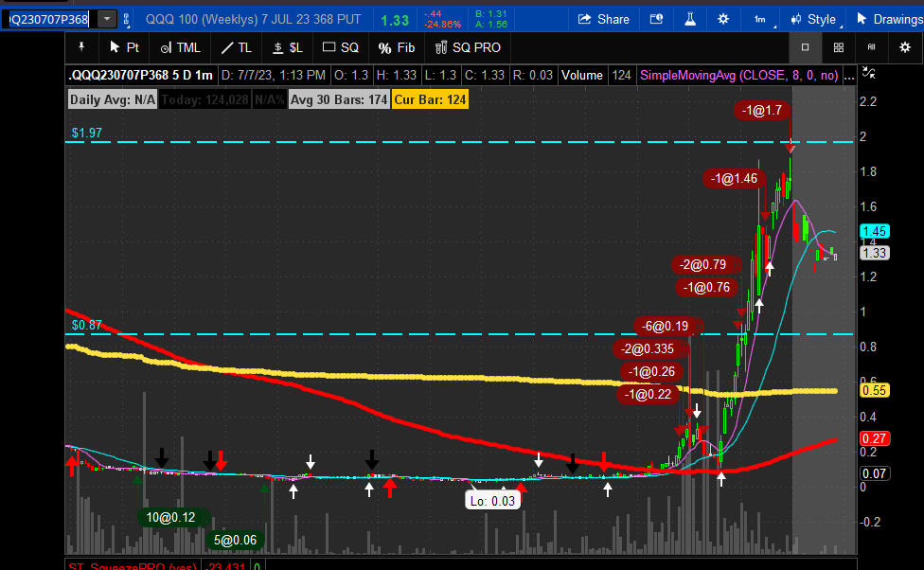This screenshot has width=924, height=570.
Task: Click the 10@0.12 buy bubble
Action: pos(171,518)
